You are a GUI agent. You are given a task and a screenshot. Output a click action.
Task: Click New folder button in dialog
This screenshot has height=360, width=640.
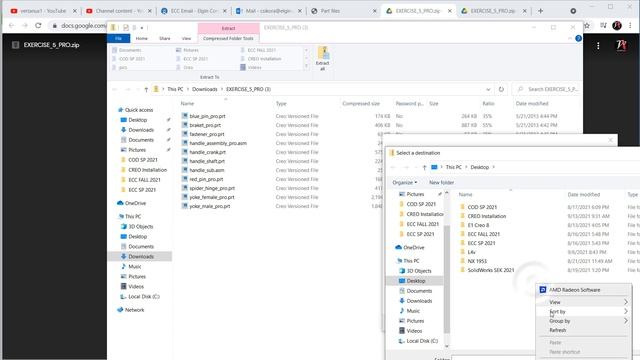point(441,182)
